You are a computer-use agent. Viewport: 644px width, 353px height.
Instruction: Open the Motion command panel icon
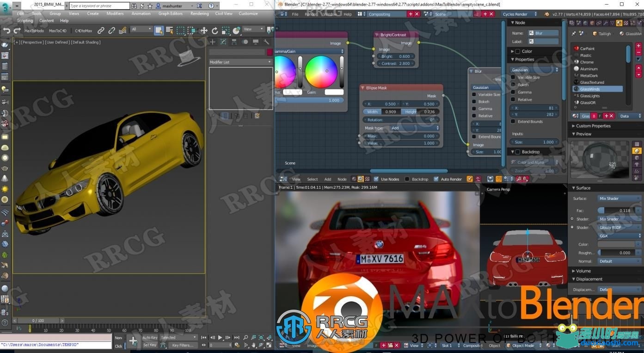tap(245, 42)
